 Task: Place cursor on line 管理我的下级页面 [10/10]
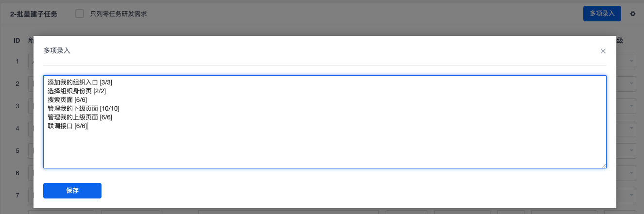click(84, 109)
